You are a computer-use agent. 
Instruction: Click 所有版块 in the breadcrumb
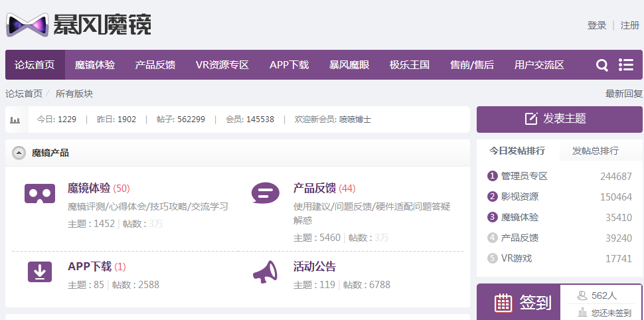point(74,94)
